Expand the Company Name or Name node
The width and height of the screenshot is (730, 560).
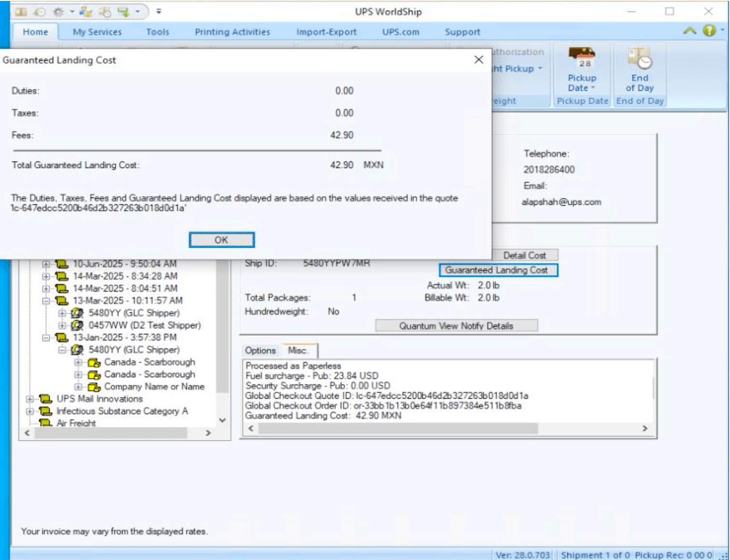pyautogui.click(x=78, y=387)
